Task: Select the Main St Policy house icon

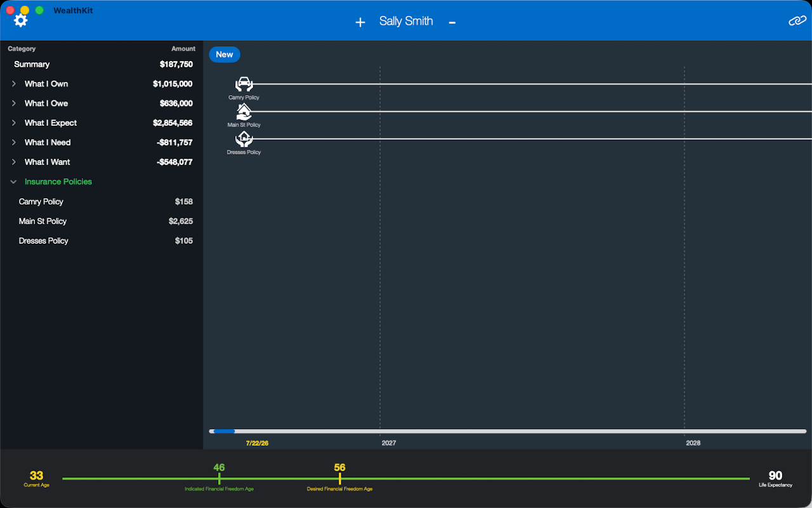Action: click(x=244, y=112)
